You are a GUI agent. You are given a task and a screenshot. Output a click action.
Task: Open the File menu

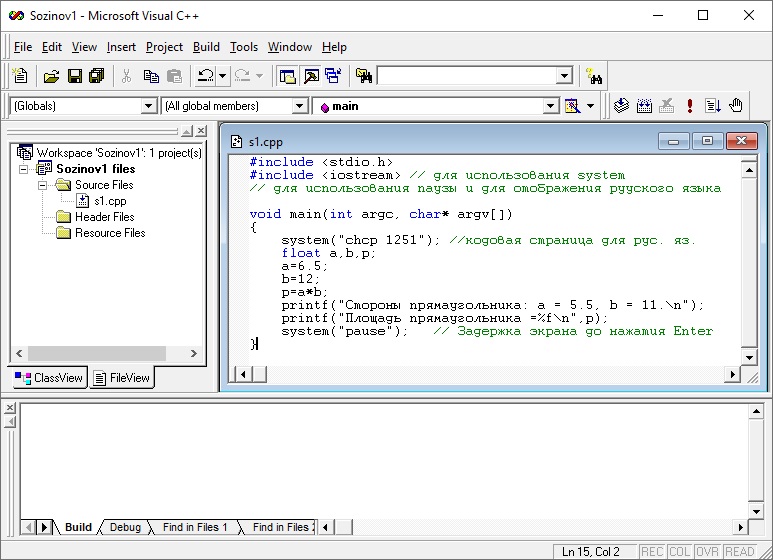pyautogui.click(x=23, y=47)
